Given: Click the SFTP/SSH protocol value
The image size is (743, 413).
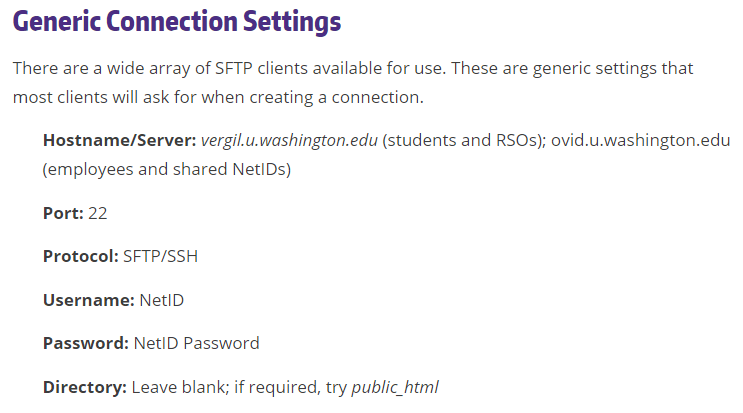Looking at the screenshot, I should click(x=161, y=256).
